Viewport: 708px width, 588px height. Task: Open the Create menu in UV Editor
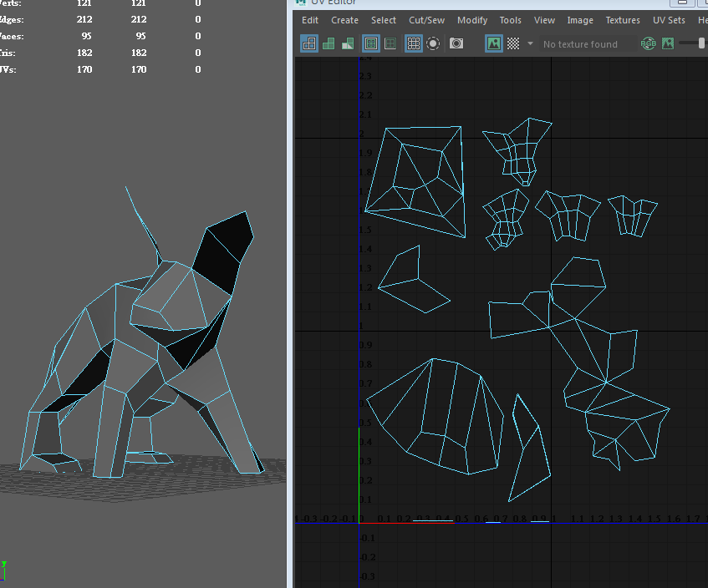pos(344,20)
